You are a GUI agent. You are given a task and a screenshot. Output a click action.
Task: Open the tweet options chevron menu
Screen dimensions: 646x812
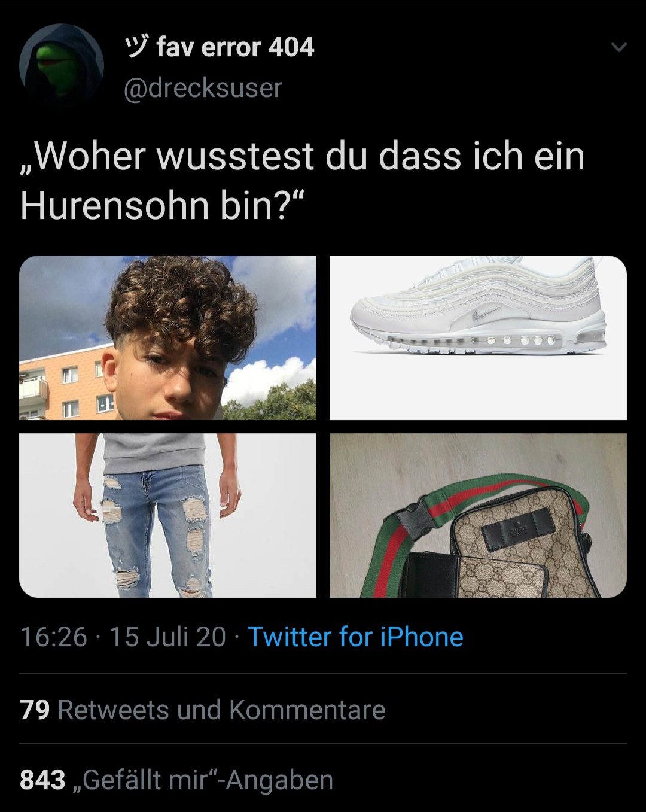tap(619, 47)
